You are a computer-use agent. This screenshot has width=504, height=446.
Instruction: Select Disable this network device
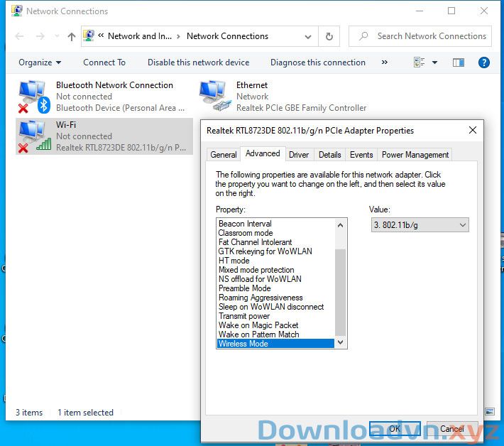tap(198, 62)
